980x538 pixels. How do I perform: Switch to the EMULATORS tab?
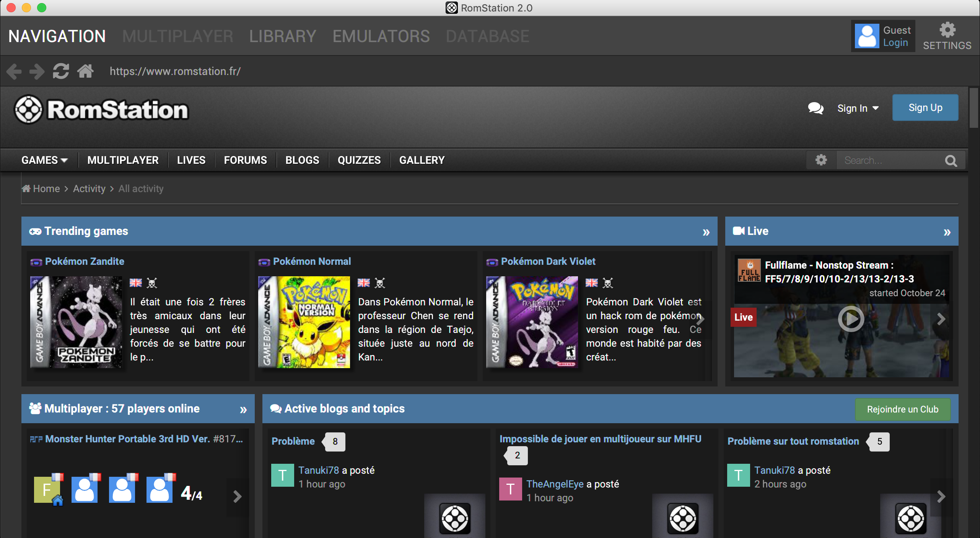[x=381, y=36]
